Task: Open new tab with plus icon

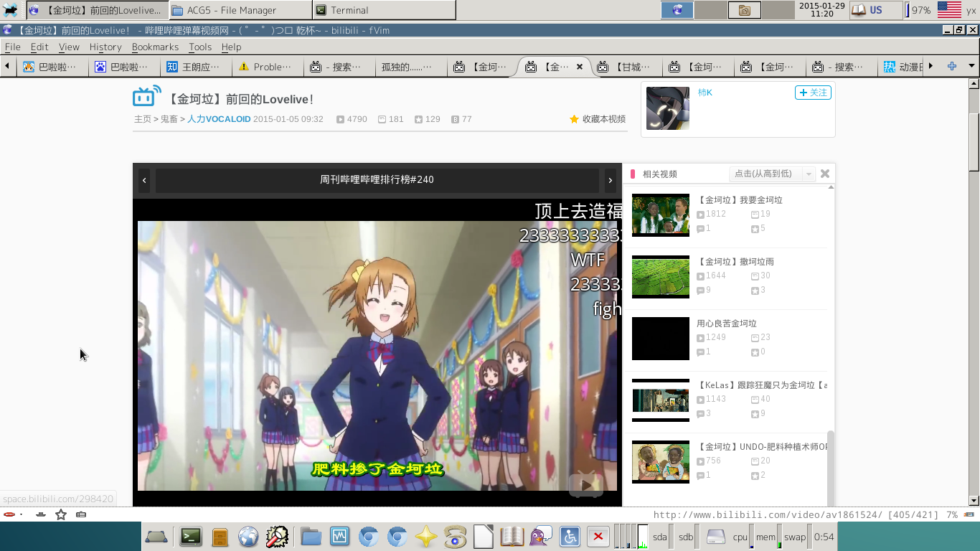Action: tap(952, 66)
